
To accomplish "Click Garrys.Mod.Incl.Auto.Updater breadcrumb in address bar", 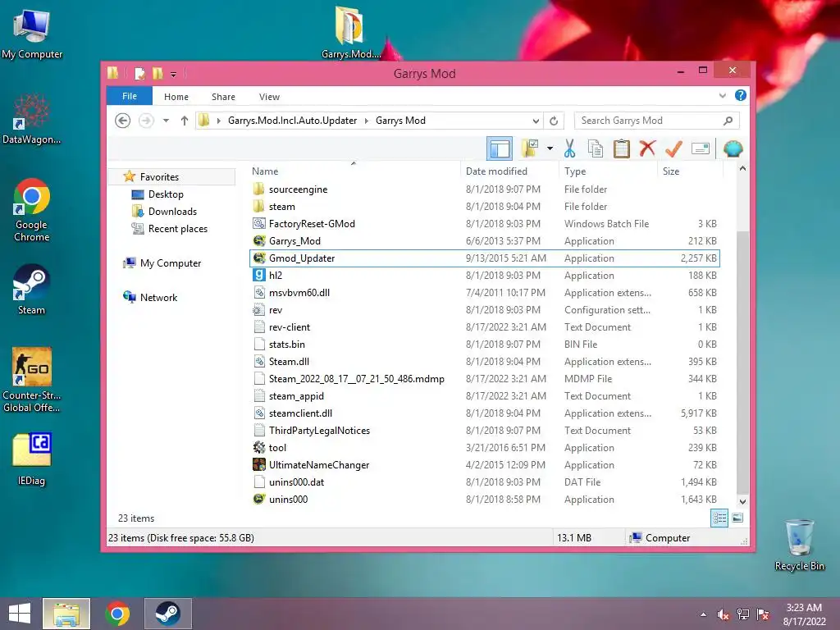I will click(293, 121).
